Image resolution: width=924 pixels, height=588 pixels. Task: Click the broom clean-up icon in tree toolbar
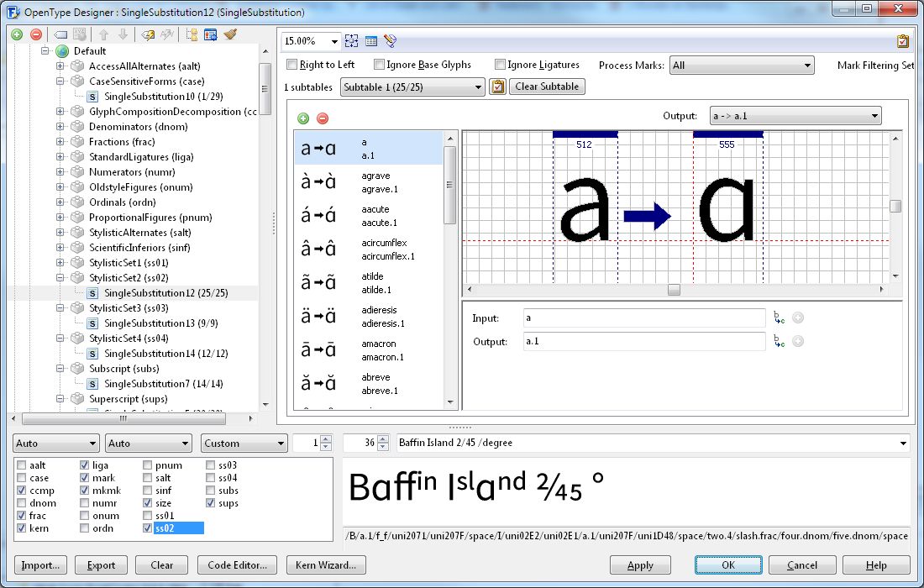231,34
